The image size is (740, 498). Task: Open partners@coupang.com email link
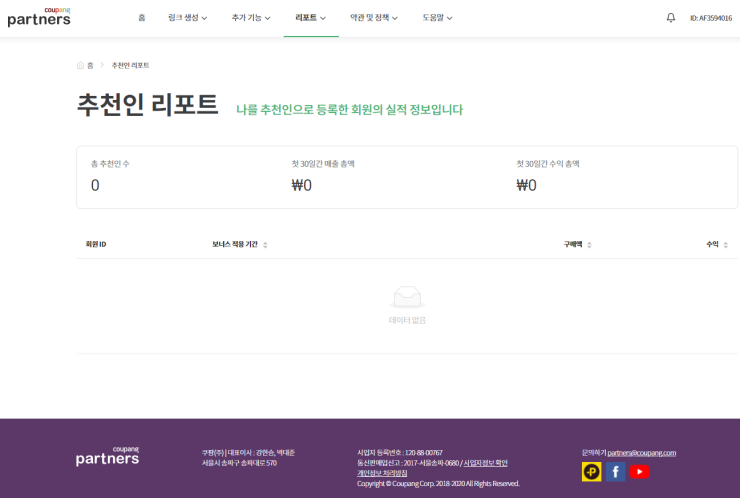coord(641,453)
